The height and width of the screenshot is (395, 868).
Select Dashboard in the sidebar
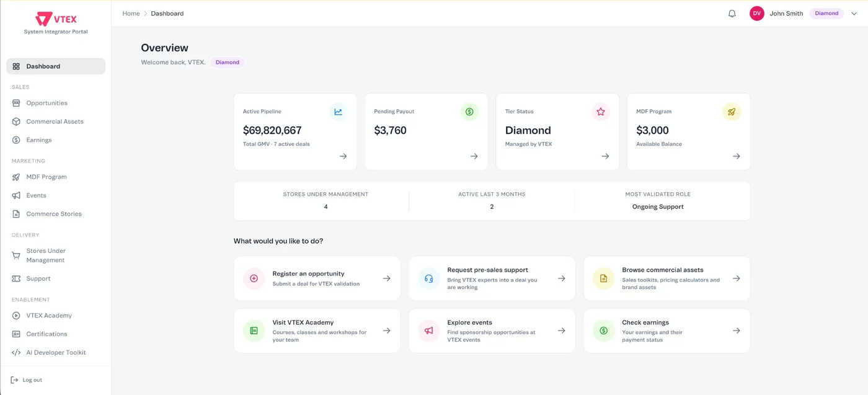tap(56, 66)
